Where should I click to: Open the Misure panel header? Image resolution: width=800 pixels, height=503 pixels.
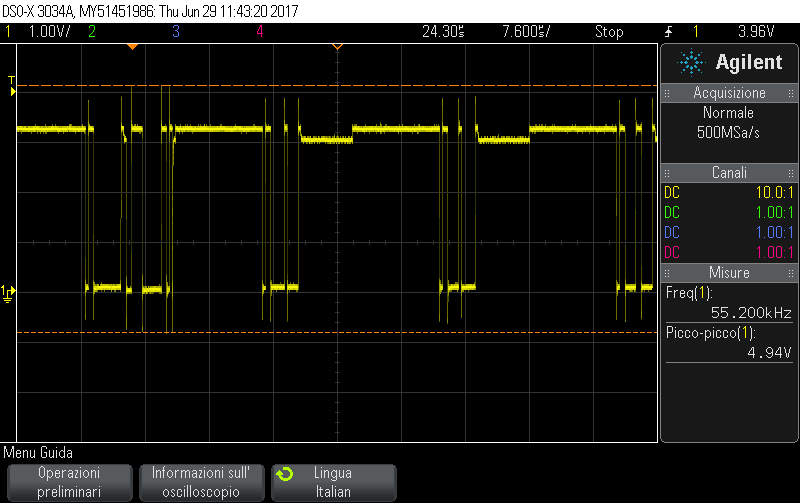tap(729, 273)
